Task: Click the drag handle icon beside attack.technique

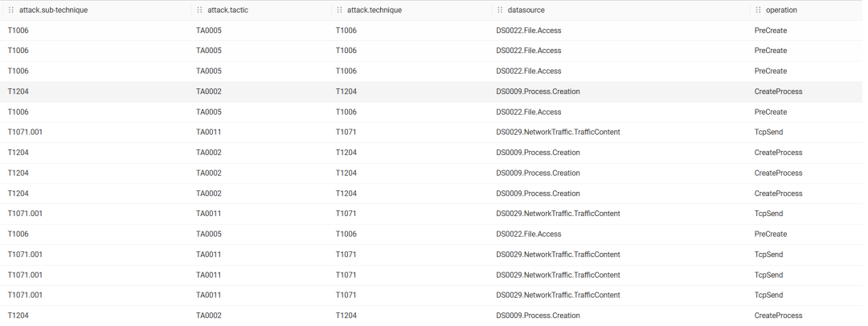Action: pyautogui.click(x=339, y=10)
